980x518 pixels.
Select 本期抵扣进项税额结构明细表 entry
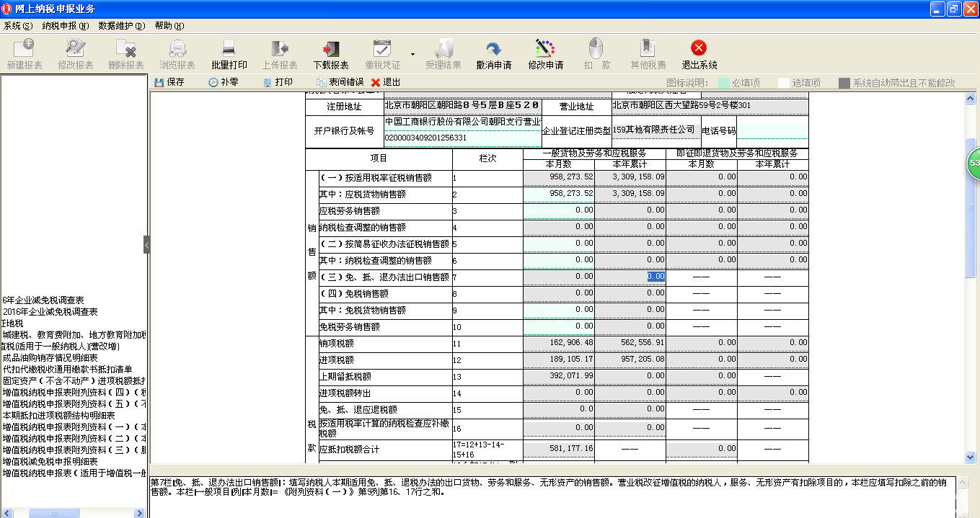click(x=58, y=416)
